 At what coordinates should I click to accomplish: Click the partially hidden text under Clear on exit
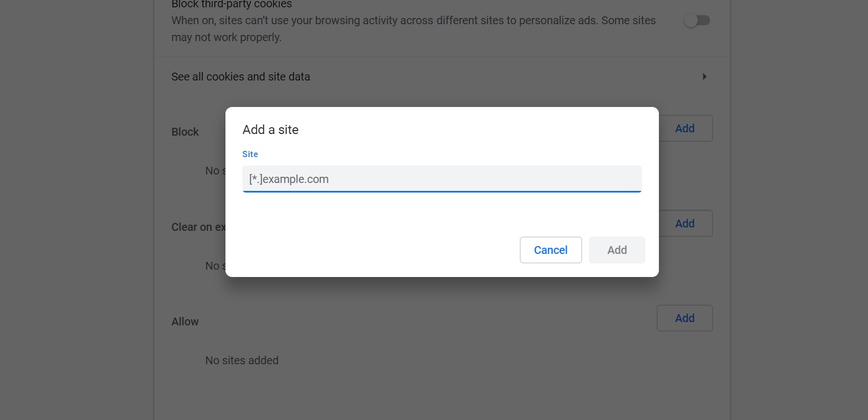coord(215,266)
